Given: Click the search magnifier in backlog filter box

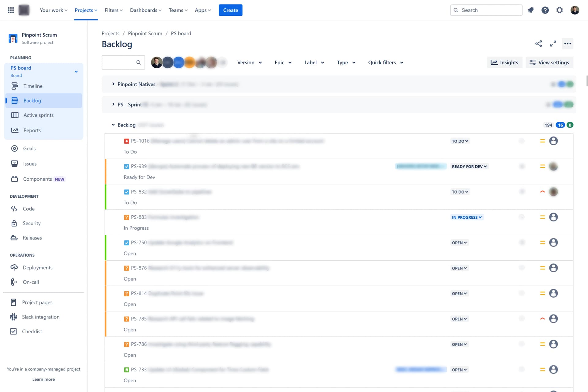Looking at the screenshot, I should point(138,62).
